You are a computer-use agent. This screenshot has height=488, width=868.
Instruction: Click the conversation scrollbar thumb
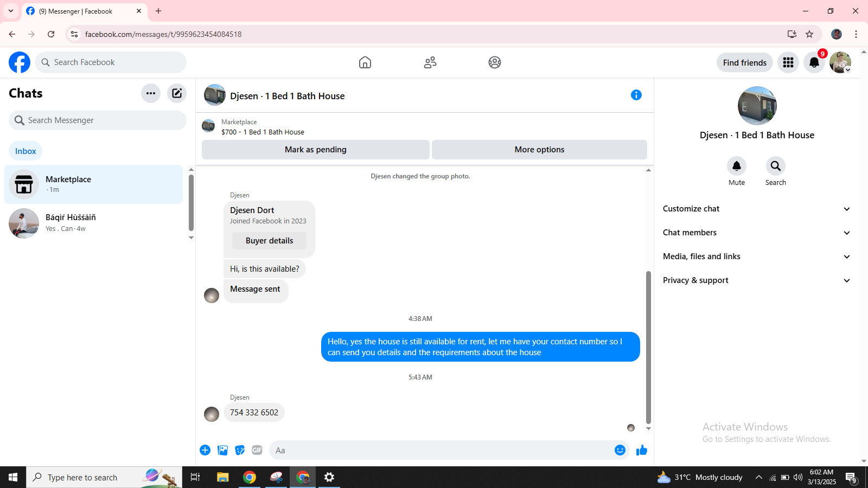(x=648, y=347)
